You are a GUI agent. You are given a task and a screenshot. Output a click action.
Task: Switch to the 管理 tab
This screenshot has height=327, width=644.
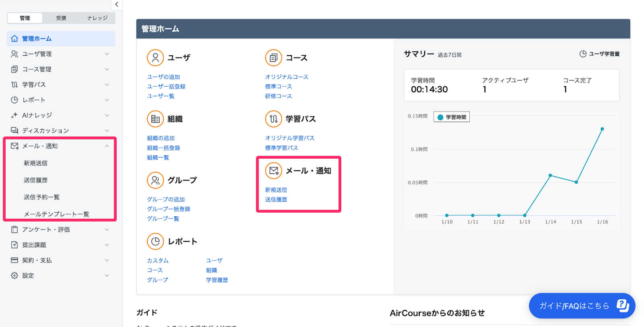pos(25,18)
